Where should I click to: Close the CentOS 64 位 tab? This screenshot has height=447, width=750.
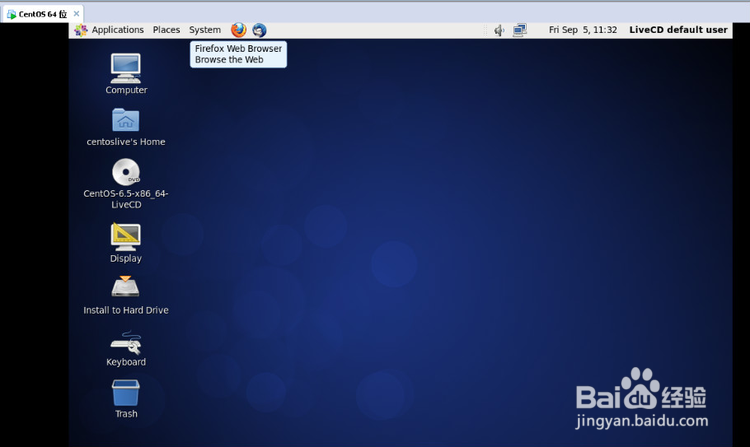tap(76, 13)
